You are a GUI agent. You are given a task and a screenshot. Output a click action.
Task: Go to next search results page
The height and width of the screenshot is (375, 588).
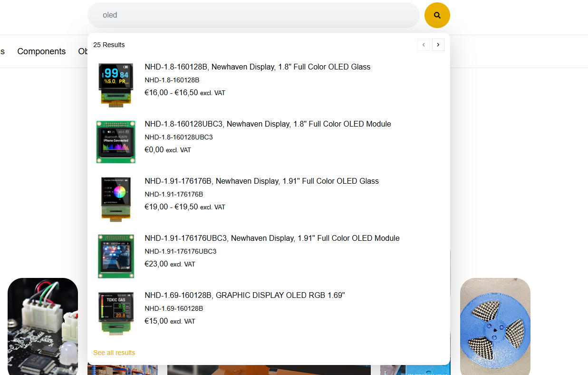[438, 45]
